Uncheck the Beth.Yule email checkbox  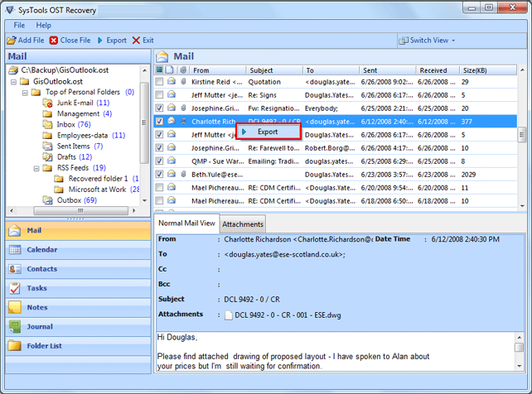click(160, 175)
